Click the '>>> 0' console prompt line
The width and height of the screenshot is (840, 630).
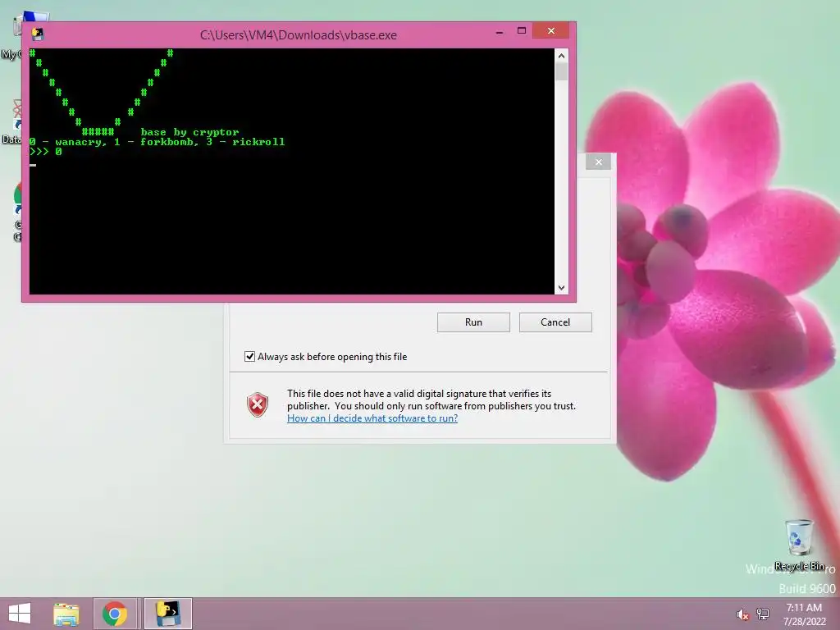pos(46,152)
